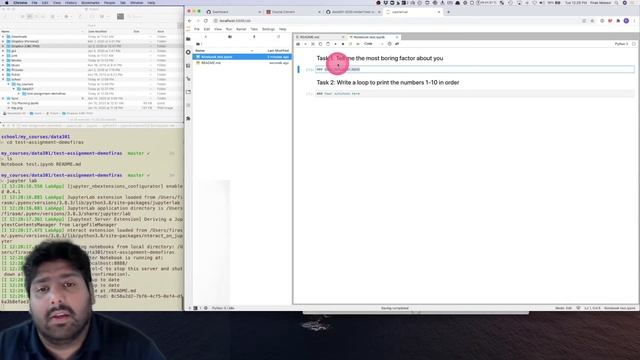Open the Running Terminals and Kernels sidebar icon
640x360 pixels.
coord(188,52)
